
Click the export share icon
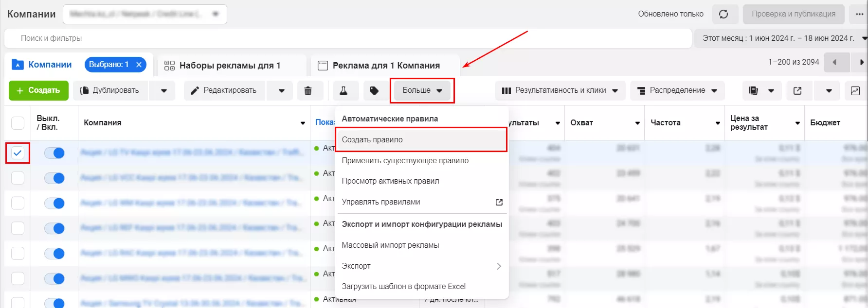[x=797, y=90]
